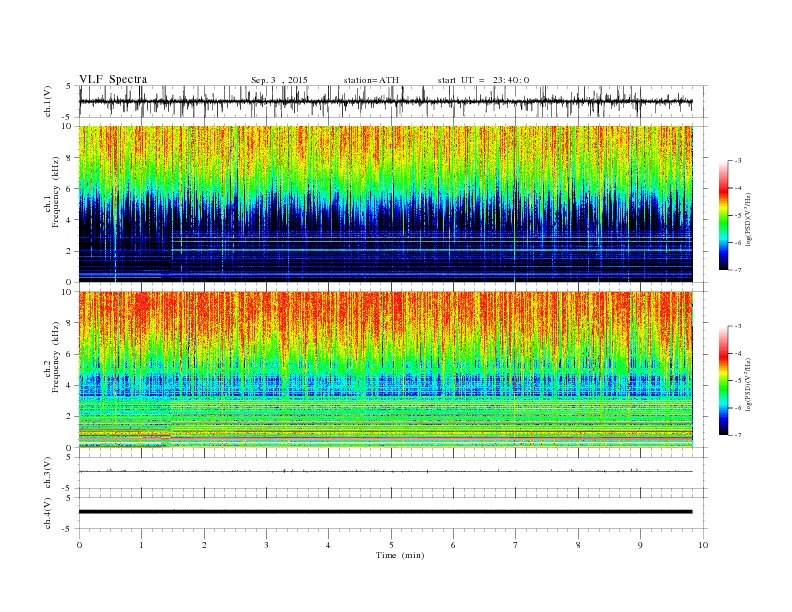
Task: Click the "6" kHz tick on ch.2 frequency axis
Action: coord(69,354)
